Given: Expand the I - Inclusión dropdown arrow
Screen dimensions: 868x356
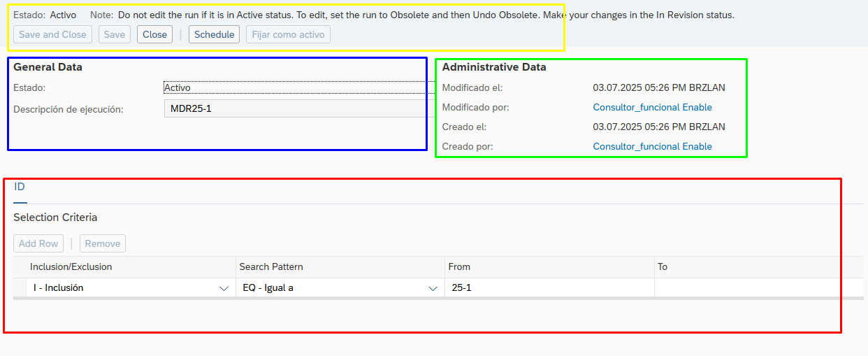Looking at the screenshot, I should click(224, 288).
